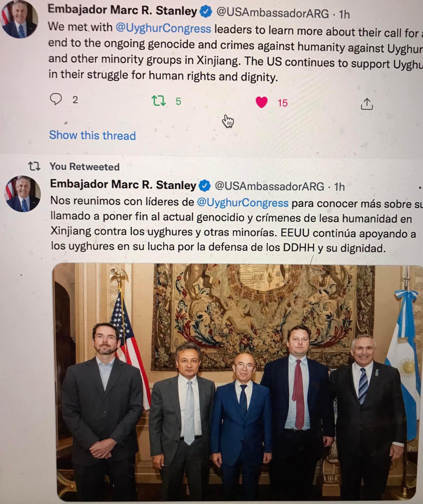Open the more options dots on second tweet
423x504 pixels.
tap(420, 188)
